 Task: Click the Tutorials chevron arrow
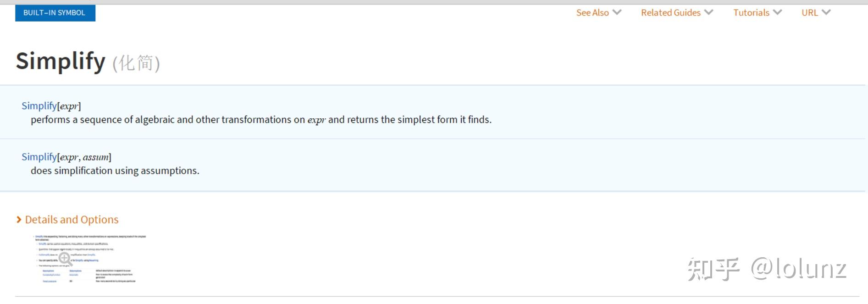777,12
